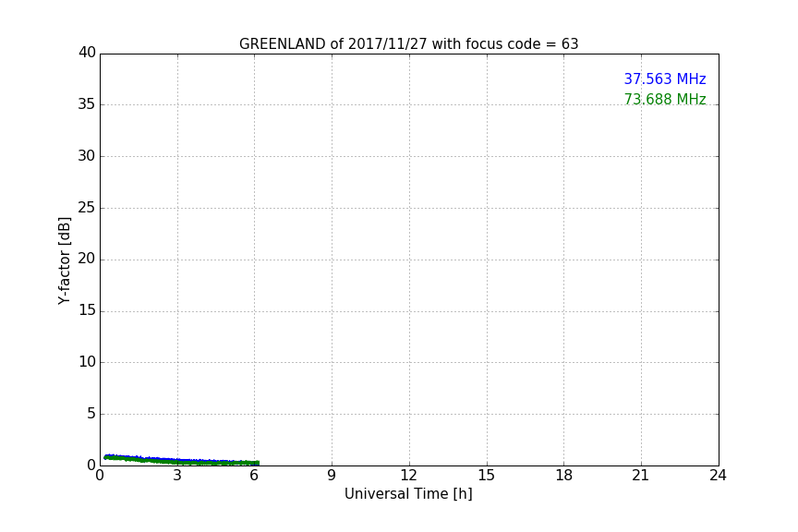Viewport: 798px width, 532px height.
Task: Click the y-axis tick label 35
Action: point(87,104)
